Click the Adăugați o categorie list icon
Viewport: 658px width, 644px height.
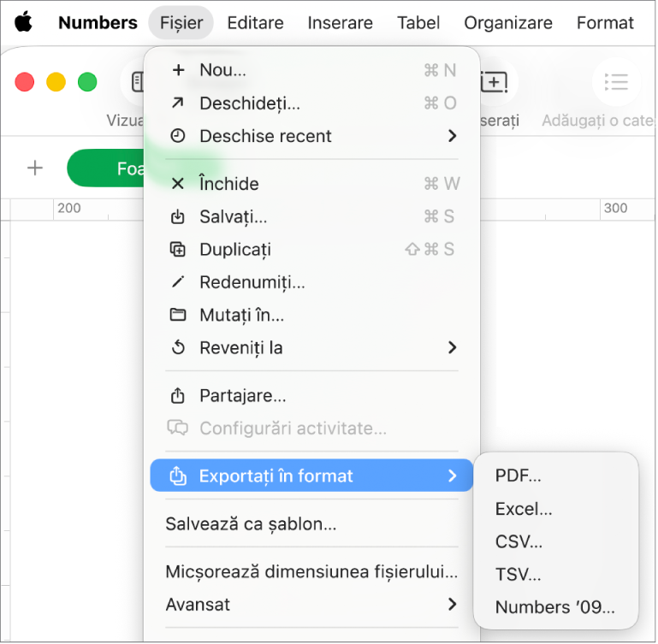click(x=616, y=82)
